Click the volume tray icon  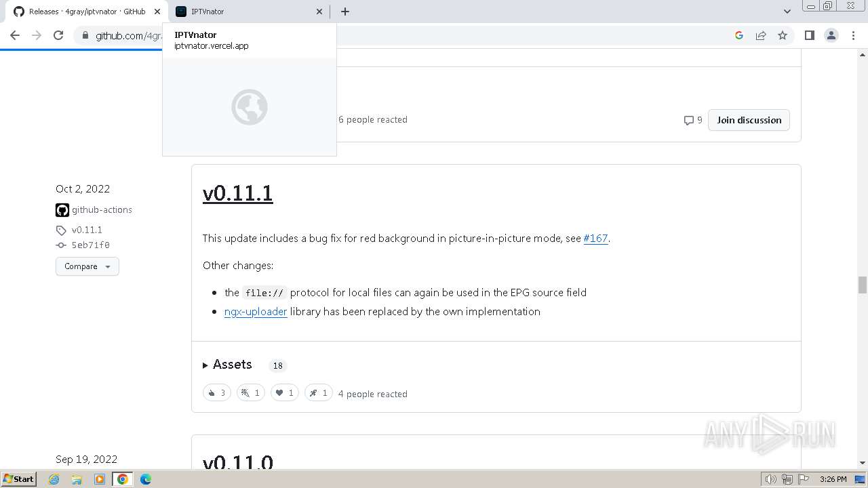coord(771,479)
